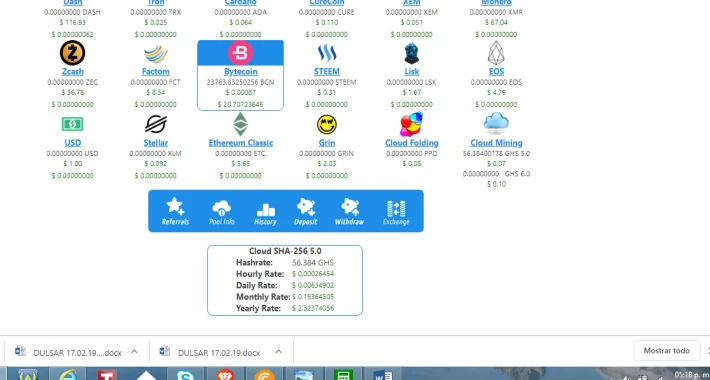The width and height of the screenshot is (710, 380).
Task: Open Pool Info from the blue toolbar
Action: 221,212
